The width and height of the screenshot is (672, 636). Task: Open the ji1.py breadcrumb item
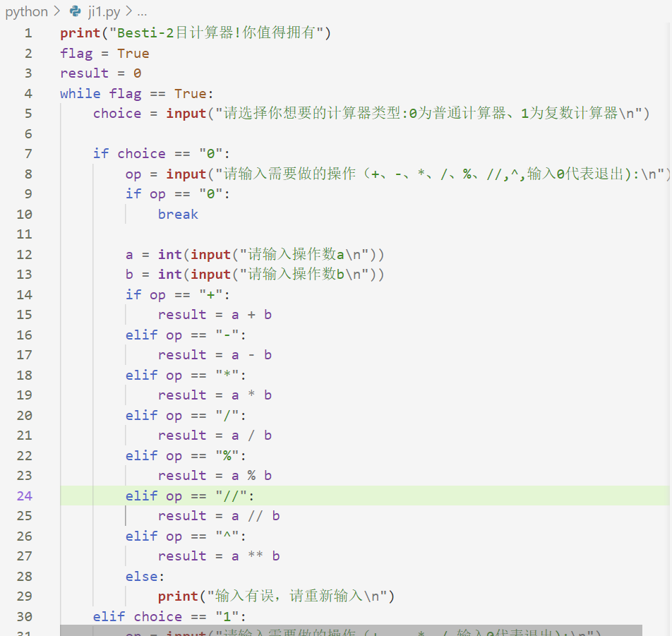pos(104,11)
